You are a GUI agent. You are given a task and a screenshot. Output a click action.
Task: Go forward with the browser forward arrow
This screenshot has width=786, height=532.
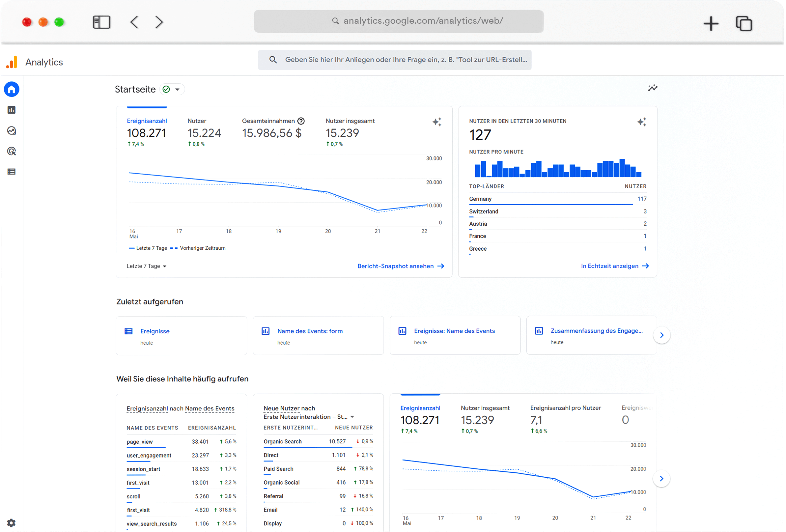pyautogui.click(x=159, y=22)
